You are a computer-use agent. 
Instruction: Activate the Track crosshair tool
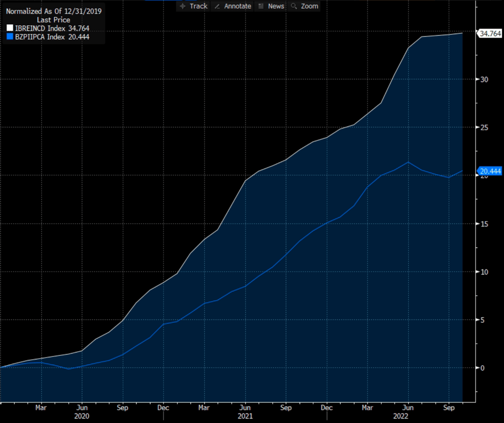coord(194,6)
